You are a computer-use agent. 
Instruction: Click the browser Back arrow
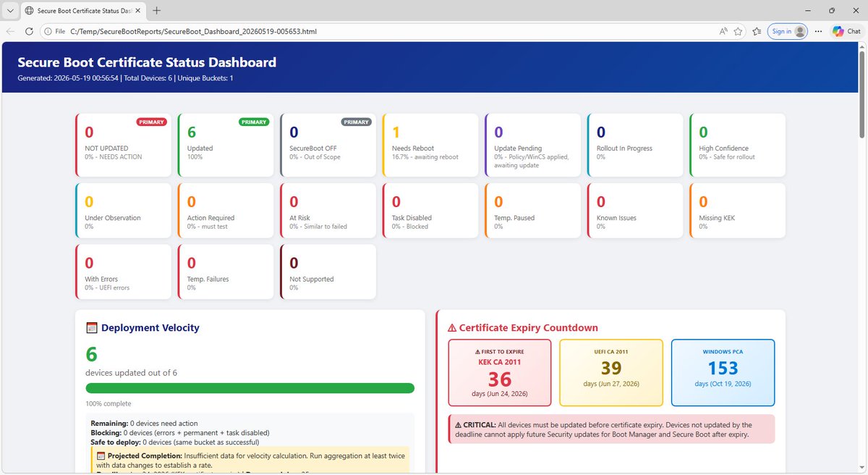11,31
